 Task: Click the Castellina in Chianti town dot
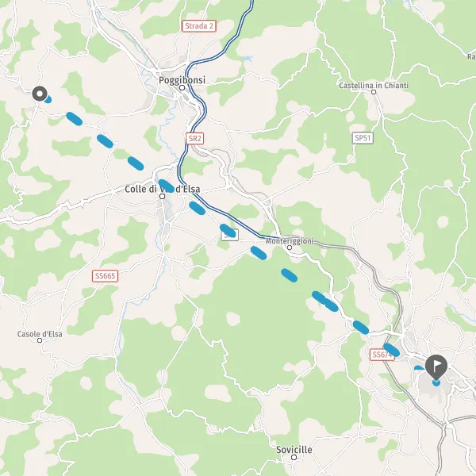coord(374,92)
